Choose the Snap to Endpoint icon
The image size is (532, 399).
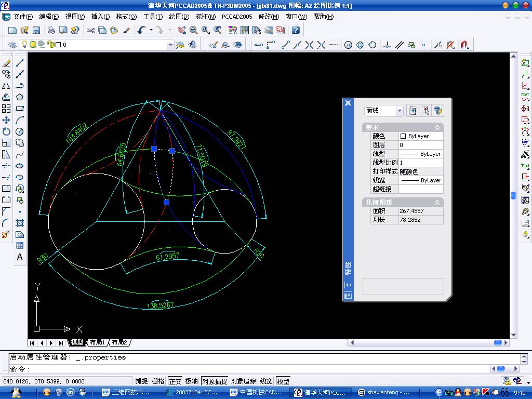click(285, 45)
